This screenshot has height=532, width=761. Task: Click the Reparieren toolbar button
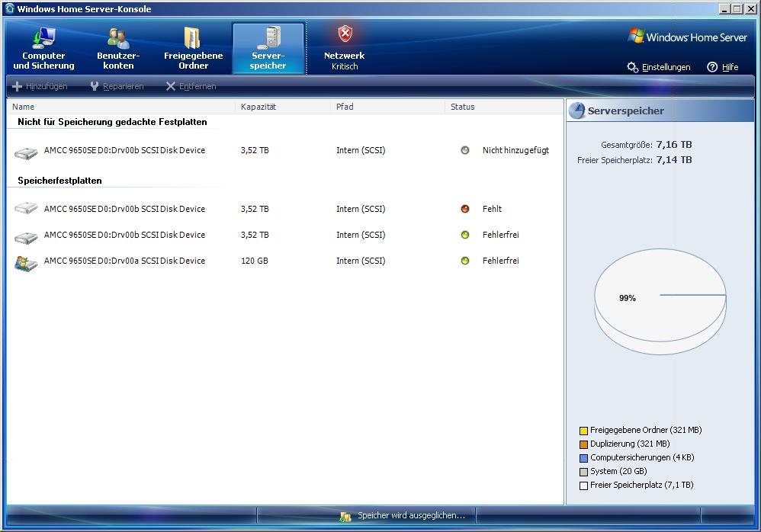click(x=117, y=86)
